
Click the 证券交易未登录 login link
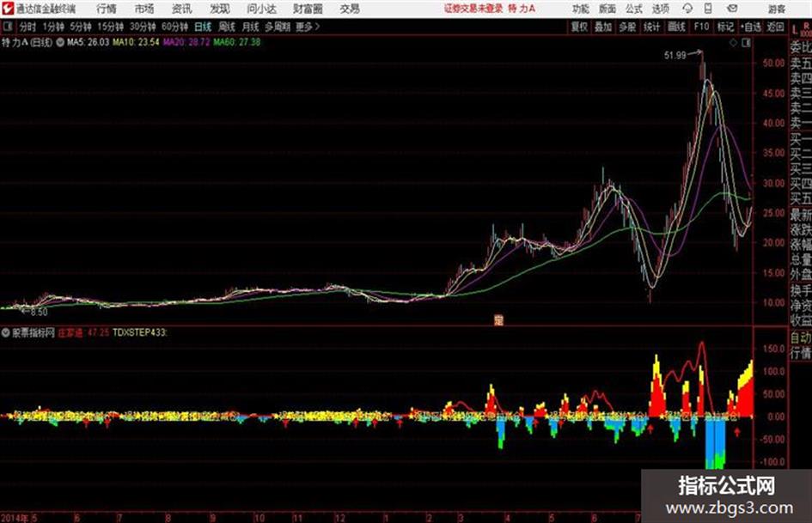coord(473,9)
